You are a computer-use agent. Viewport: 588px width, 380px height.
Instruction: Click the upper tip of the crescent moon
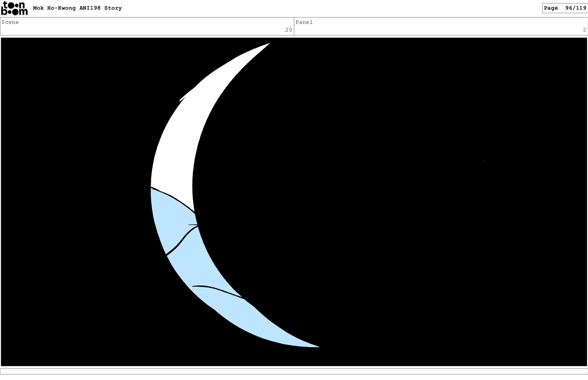coord(267,45)
